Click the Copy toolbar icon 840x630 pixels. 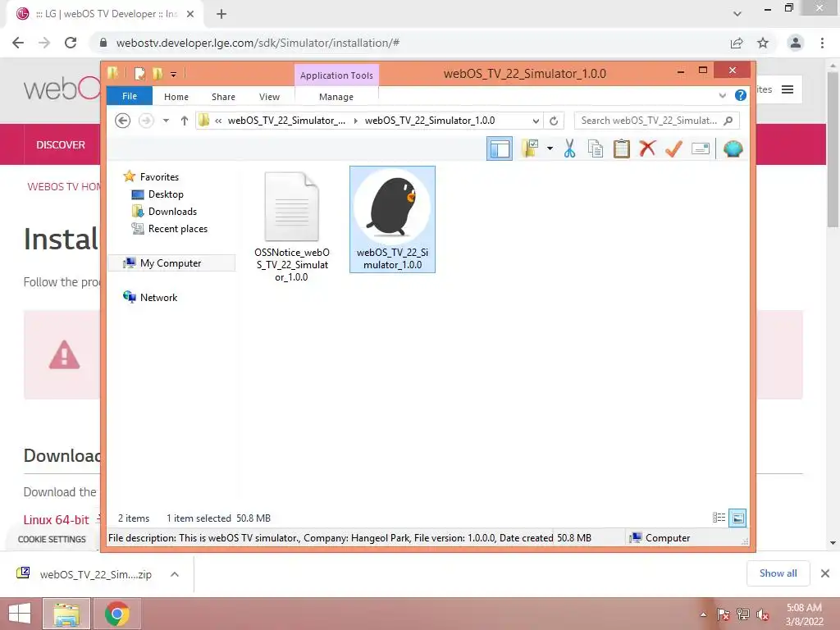coord(596,148)
